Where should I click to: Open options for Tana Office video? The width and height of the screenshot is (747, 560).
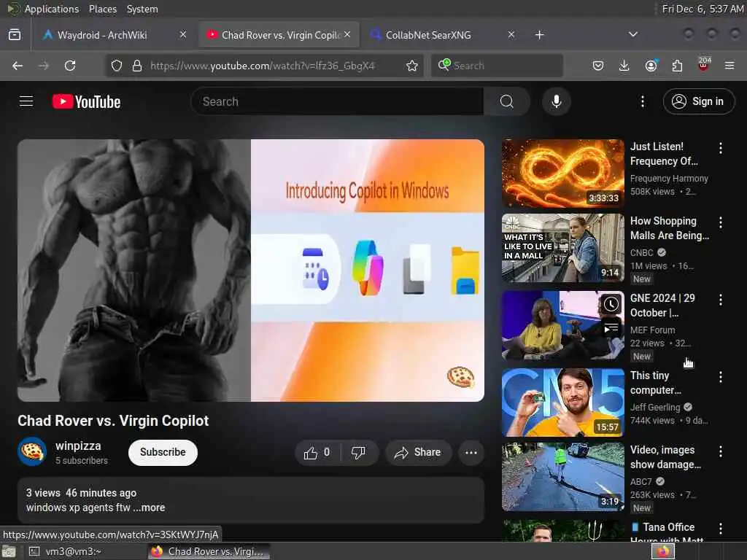coord(720,529)
